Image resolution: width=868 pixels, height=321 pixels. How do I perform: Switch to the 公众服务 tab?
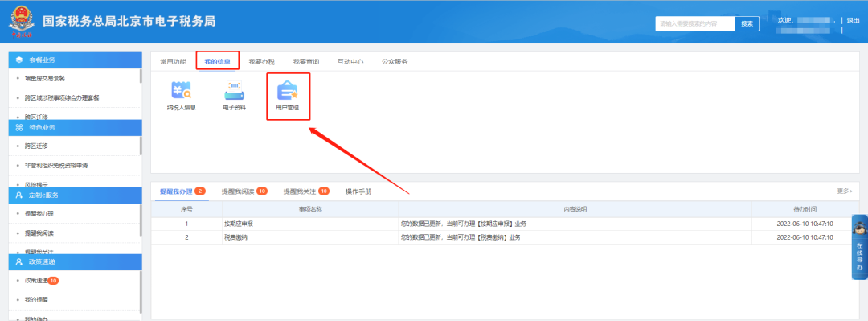pyautogui.click(x=395, y=61)
